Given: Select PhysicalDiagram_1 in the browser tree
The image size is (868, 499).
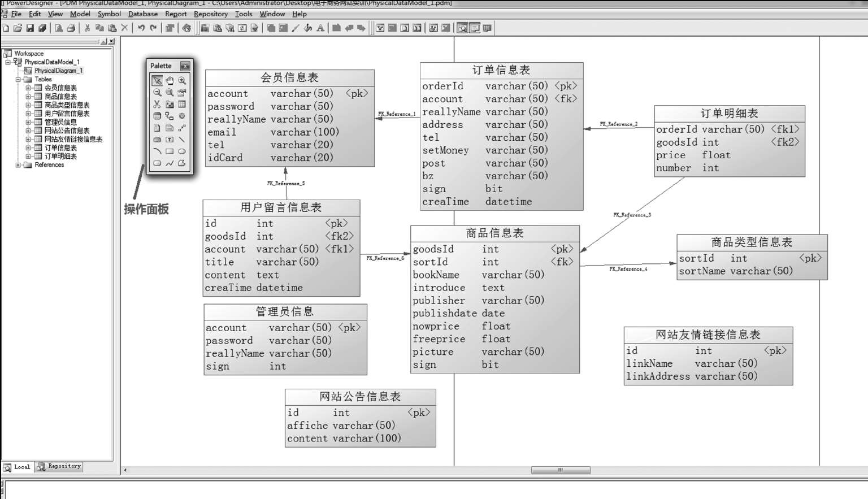Looking at the screenshot, I should (x=58, y=71).
